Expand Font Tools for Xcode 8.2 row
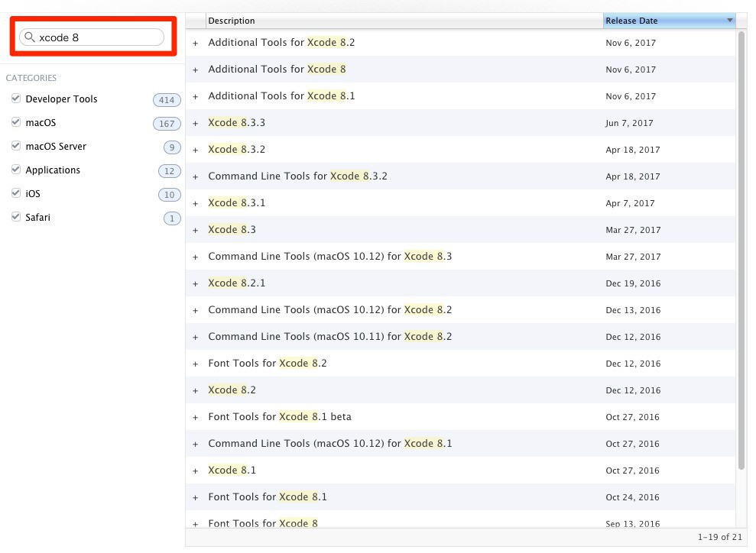756x553 pixels. click(195, 364)
